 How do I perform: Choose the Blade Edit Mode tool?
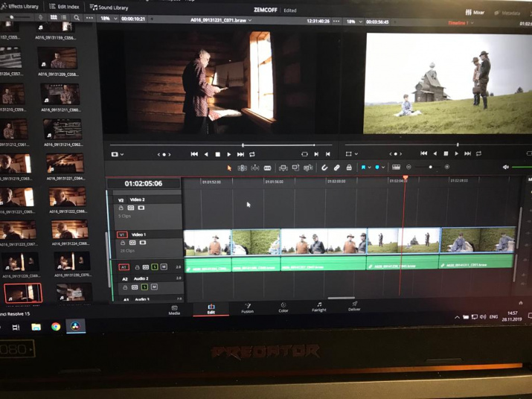point(267,168)
